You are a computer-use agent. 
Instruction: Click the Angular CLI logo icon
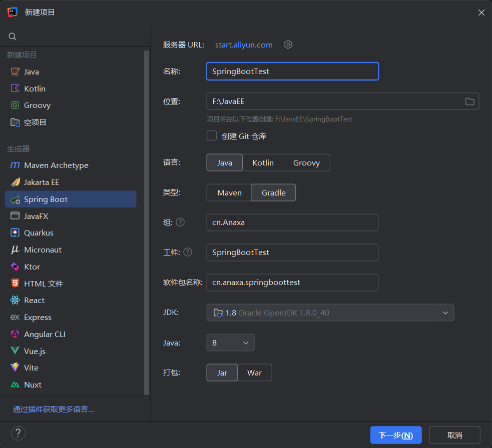pos(15,334)
